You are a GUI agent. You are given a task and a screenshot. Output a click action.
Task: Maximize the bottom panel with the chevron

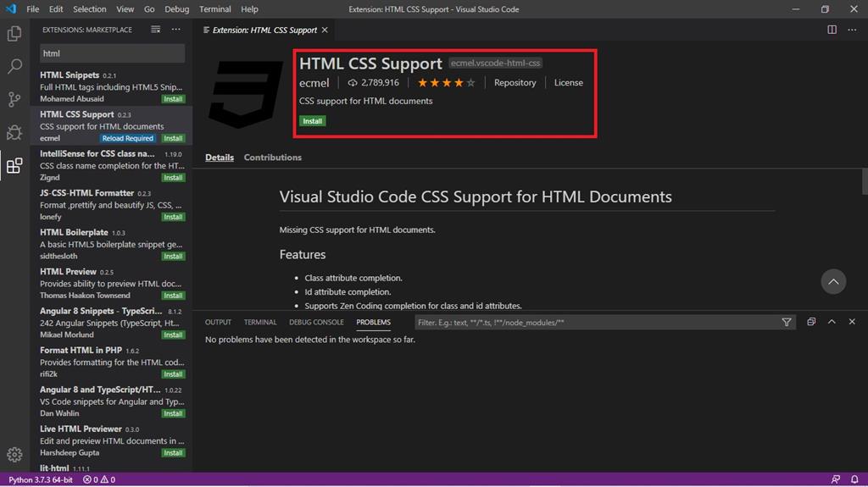click(x=832, y=322)
